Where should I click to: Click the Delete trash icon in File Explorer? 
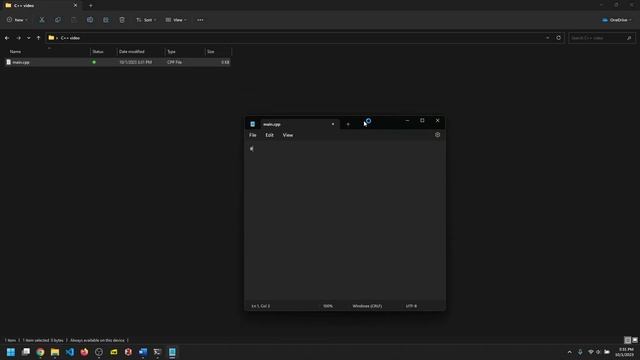122,20
